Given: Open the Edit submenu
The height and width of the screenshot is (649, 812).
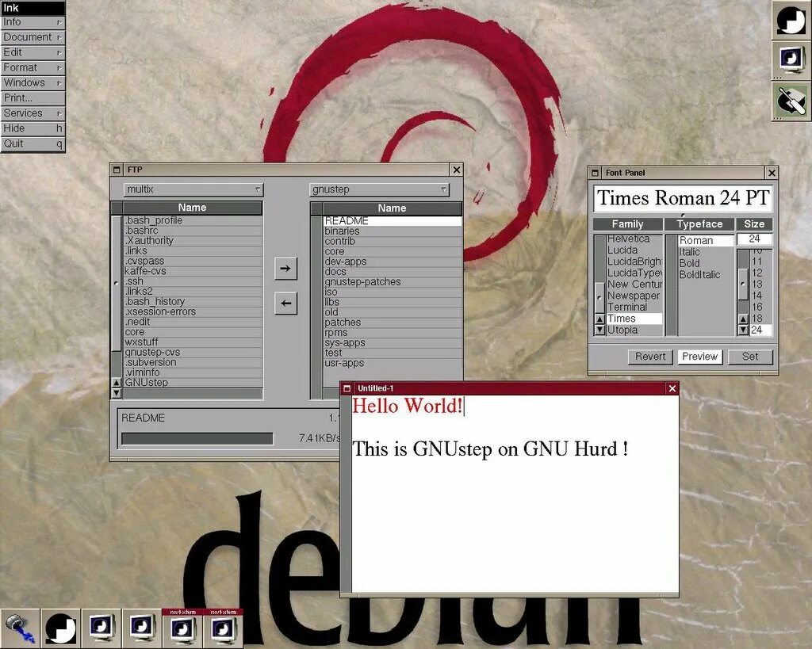Looking at the screenshot, I should click(x=33, y=52).
